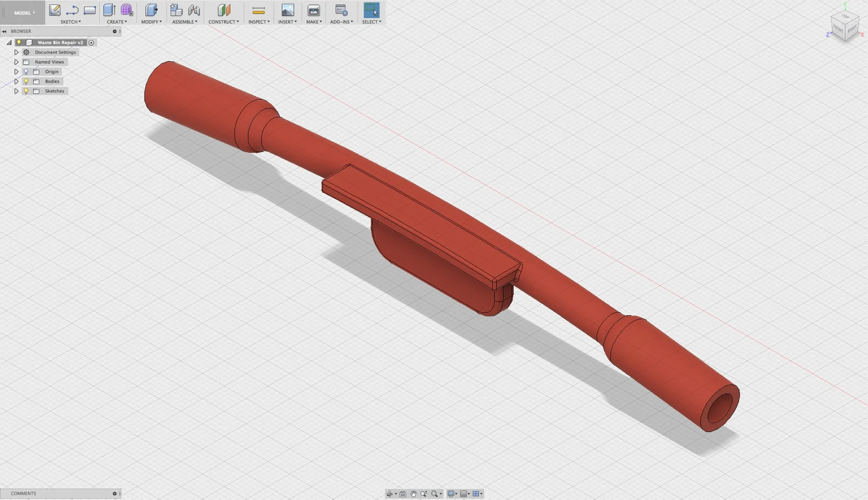Hide the Bodies folder via lightbulb
The image size is (868, 500).
coord(26,81)
